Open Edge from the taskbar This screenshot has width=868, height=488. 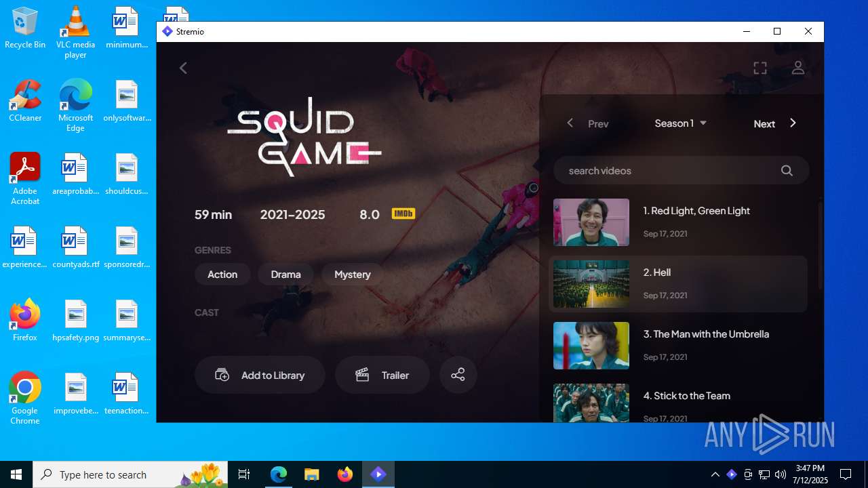tap(279, 474)
